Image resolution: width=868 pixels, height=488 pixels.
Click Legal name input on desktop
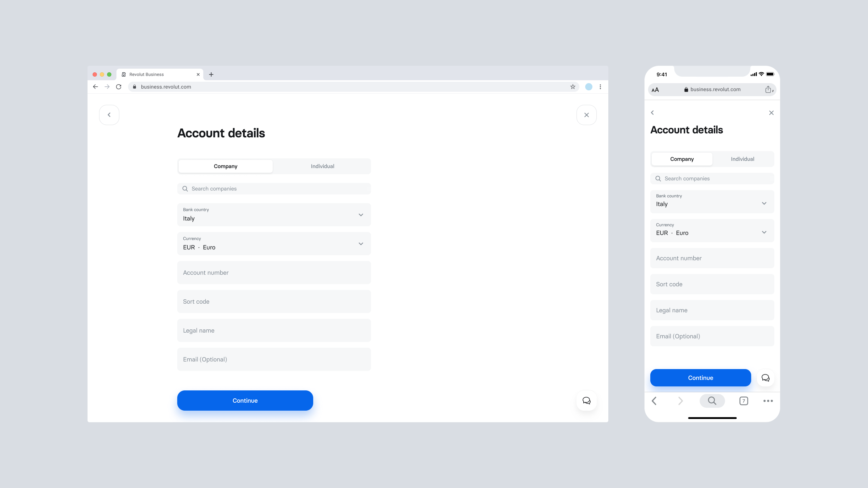click(x=274, y=330)
